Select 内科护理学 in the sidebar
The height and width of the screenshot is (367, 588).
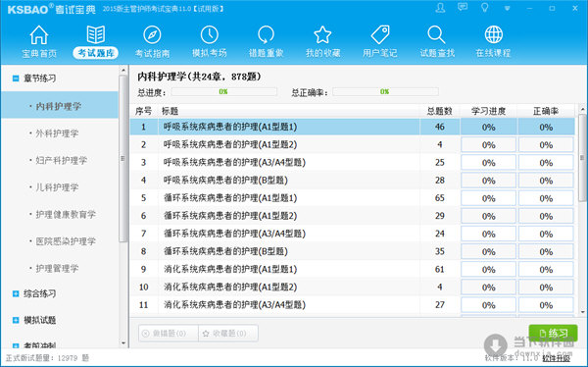(x=60, y=106)
